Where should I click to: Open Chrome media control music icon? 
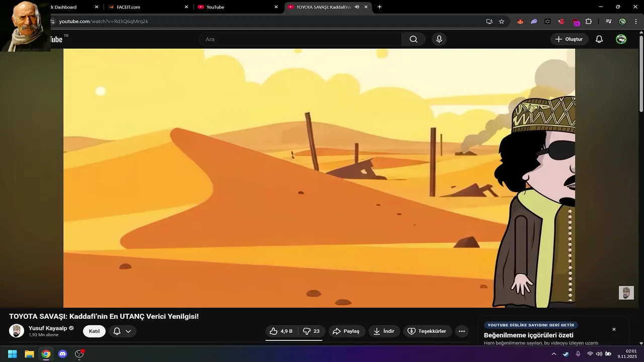tap(609, 22)
